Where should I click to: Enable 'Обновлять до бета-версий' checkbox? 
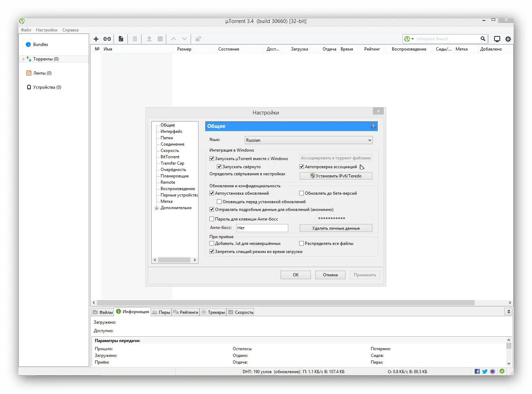tap(301, 193)
